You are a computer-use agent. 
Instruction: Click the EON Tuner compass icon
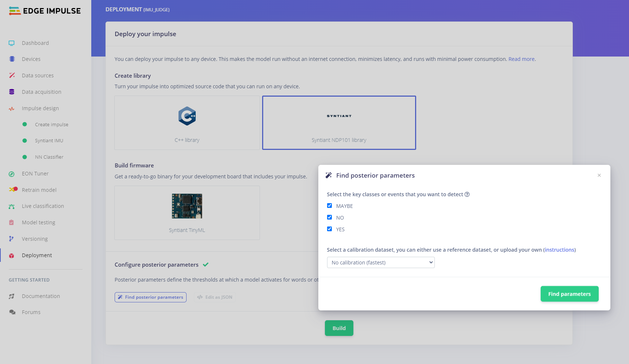click(12, 174)
